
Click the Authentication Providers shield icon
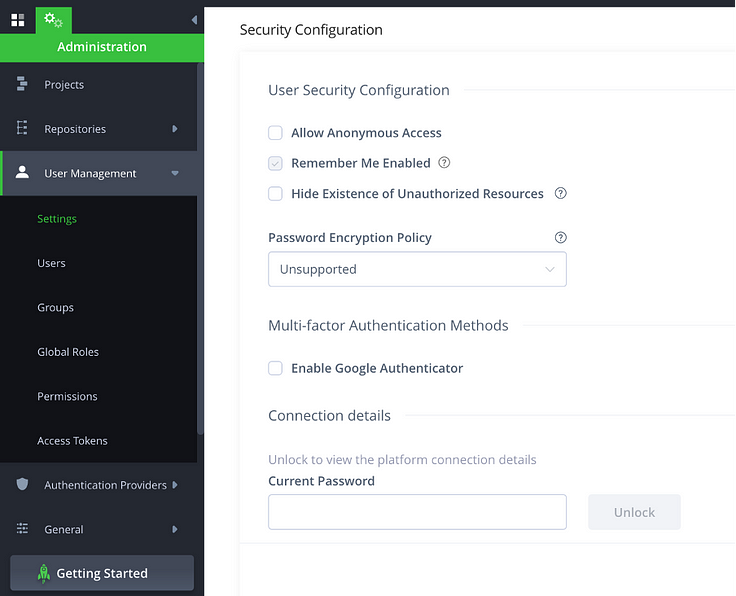coord(22,484)
